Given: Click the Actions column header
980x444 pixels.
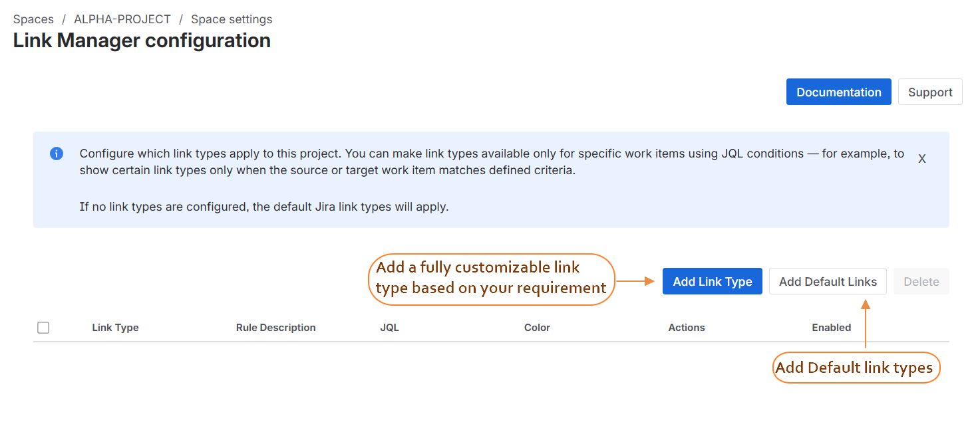Looking at the screenshot, I should coord(686,327).
